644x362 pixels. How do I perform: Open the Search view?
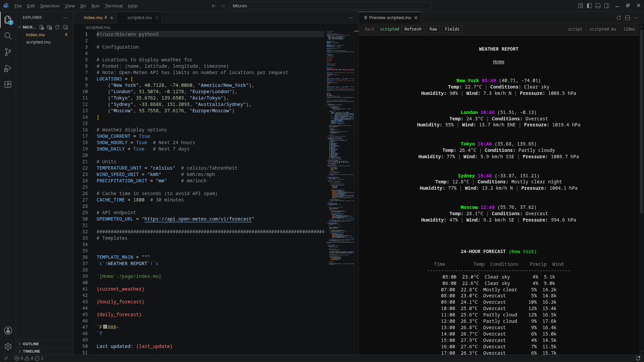pyautogui.click(x=8, y=36)
